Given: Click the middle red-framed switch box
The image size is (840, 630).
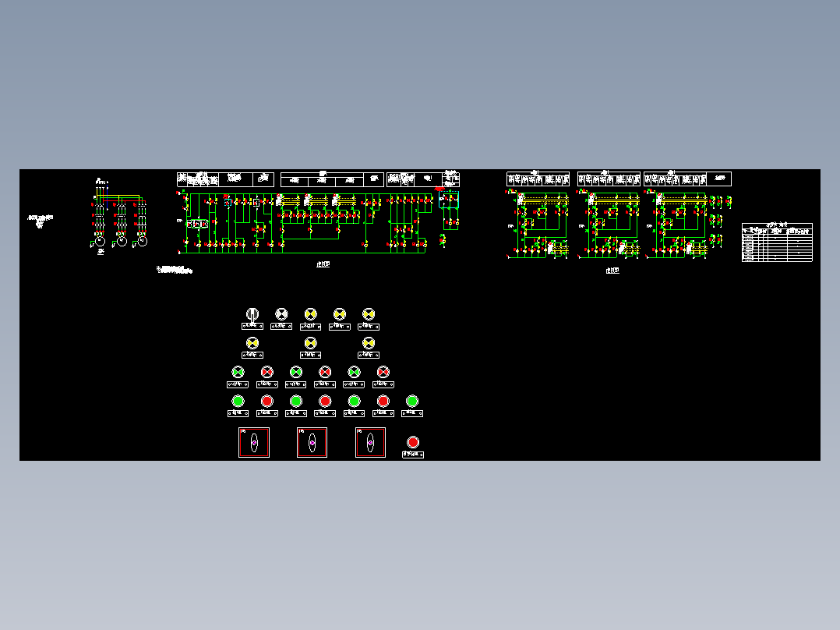Looking at the screenshot, I should point(312,442).
